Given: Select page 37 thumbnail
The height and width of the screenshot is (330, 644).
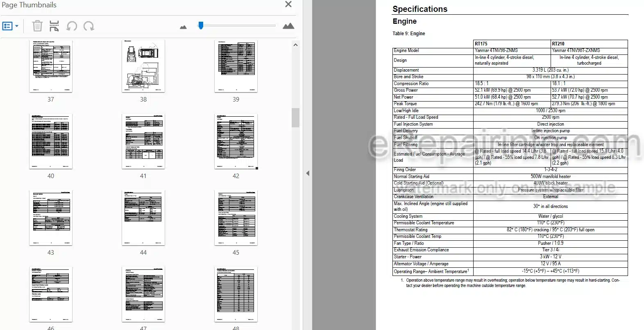Looking at the screenshot, I should click(51, 66).
